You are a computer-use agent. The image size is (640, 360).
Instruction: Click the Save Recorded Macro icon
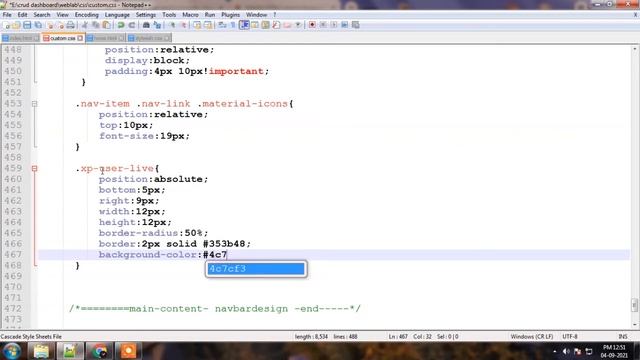coord(356,25)
